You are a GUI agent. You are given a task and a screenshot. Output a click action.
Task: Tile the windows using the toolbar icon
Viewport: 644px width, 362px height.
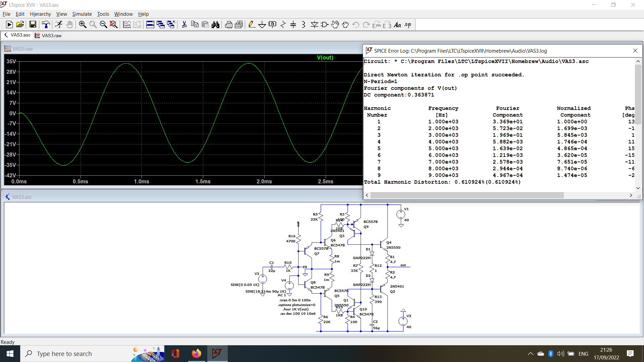150,24
